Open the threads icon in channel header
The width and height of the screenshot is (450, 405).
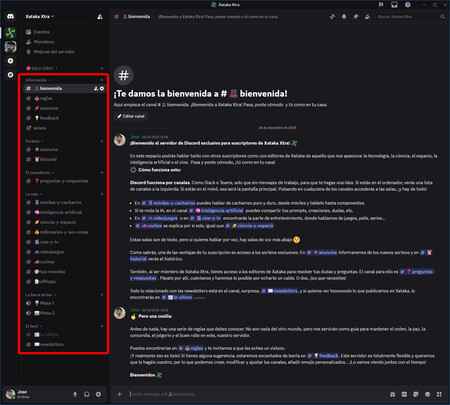tap(332, 16)
